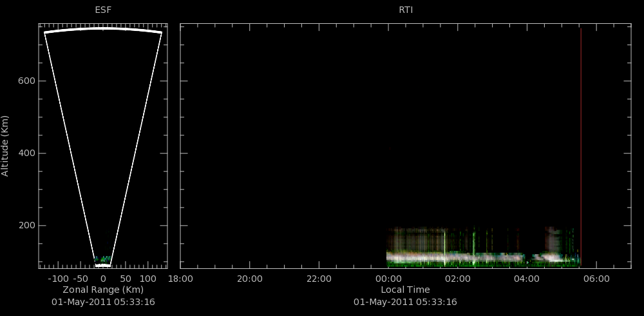
Task: Click the 18:00 time tick label
Action: pos(181,279)
